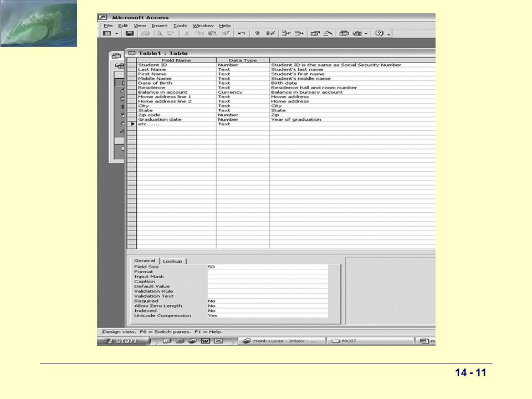The width and height of the screenshot is (532, 399).
Task: Select the Format Painter icon
Action: point(226,33)
